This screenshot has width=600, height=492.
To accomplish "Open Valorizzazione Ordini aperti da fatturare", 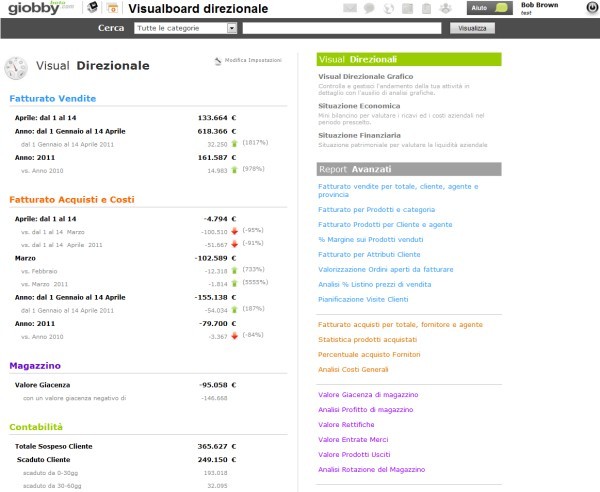I will [385, 269].
